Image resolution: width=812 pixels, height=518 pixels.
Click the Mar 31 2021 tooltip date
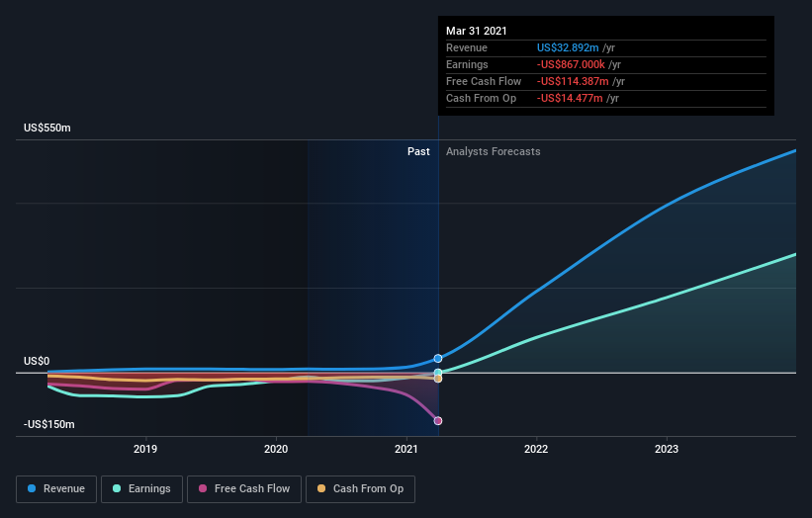[477, 31]
